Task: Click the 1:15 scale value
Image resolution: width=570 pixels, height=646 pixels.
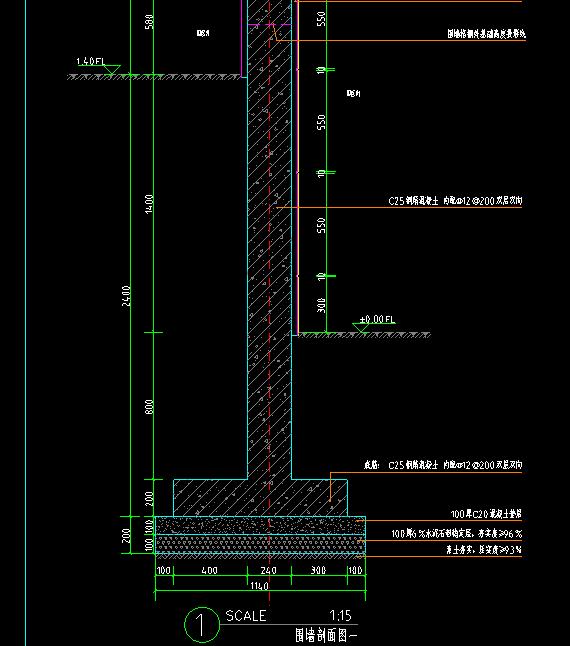Action: (x=340, y=616)
